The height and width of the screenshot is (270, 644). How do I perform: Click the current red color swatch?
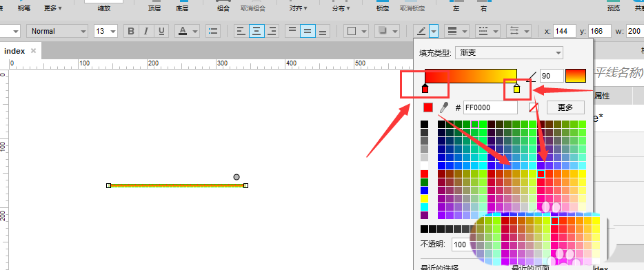click(428, 107)
